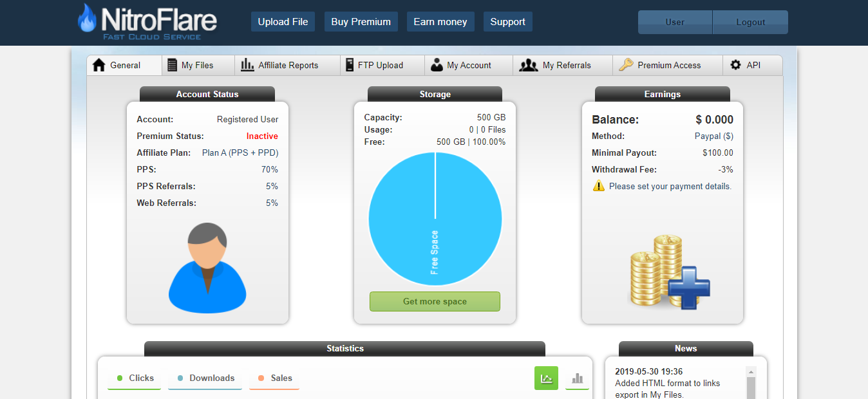The image size is (868, 399).
Task: Click the Paypal ($) method value
Action: (713, 136)
